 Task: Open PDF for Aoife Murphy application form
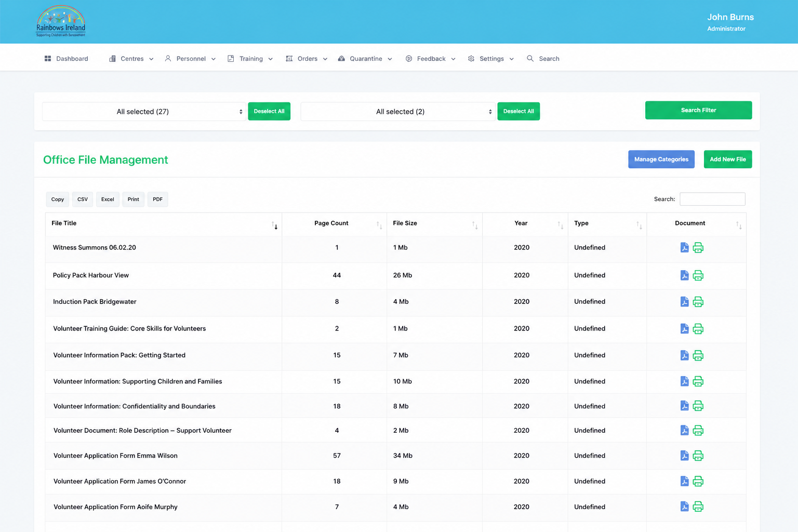[x=684, y=507]
